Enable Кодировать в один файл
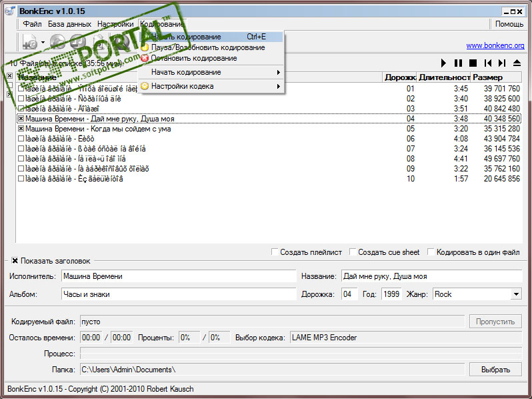 point(431,252)
